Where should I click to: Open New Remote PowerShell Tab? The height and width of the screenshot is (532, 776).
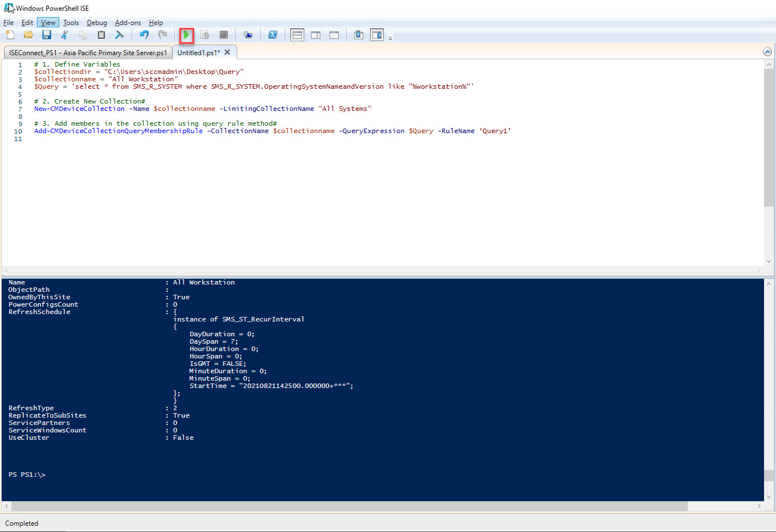tap(248, 35)
